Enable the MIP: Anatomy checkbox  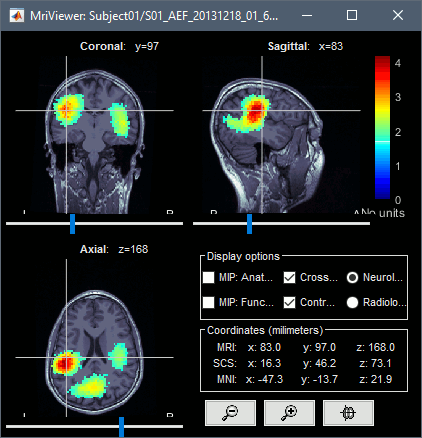[209, 277]
